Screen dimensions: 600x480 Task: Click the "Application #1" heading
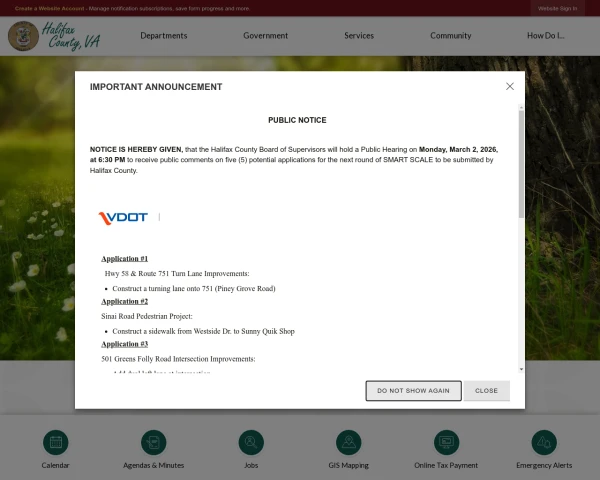point(124,259)
